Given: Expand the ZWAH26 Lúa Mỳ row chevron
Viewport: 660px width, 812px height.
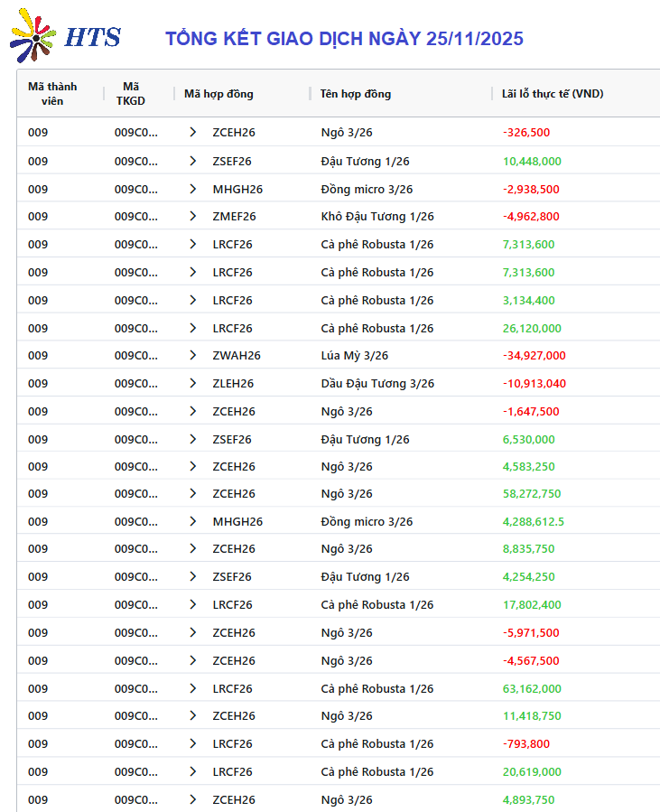Looking at the screenshot, I should point(192,356).
